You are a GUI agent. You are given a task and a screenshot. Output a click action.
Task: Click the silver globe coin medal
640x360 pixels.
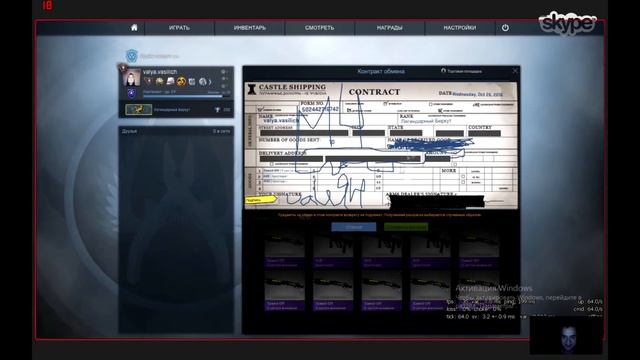coord(203,82)
